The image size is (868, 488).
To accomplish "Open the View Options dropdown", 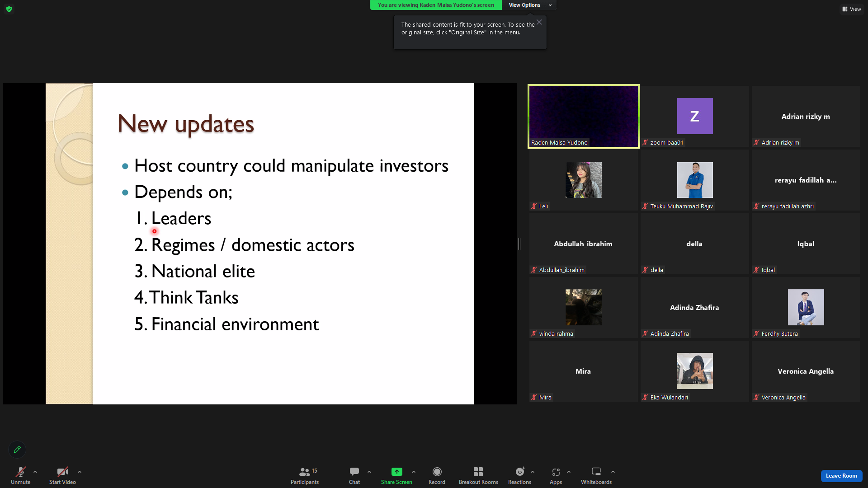I will point(529,5).
